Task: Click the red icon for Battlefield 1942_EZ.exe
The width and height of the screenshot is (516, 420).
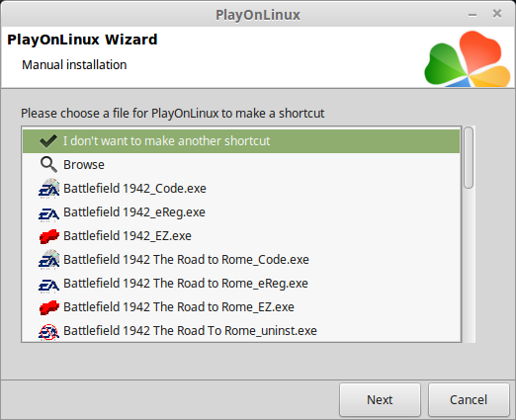Action: click(x=49, y=236)
